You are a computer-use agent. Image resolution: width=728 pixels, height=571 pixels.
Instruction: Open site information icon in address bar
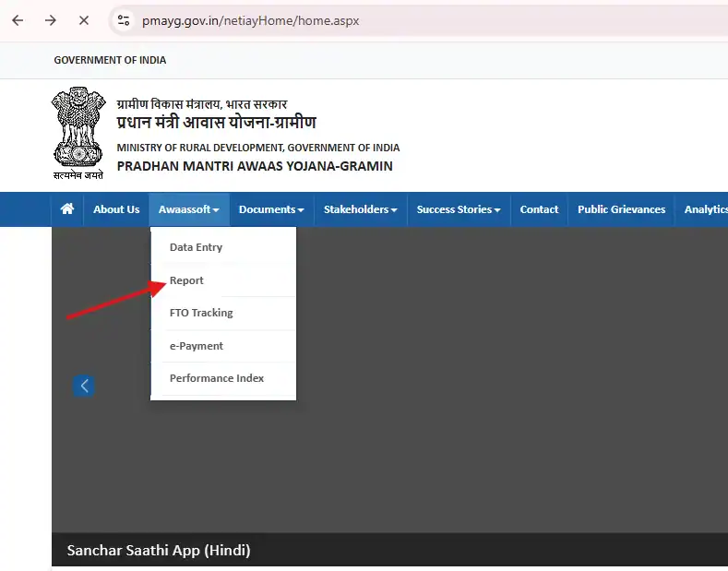click(x=124, y=20)
